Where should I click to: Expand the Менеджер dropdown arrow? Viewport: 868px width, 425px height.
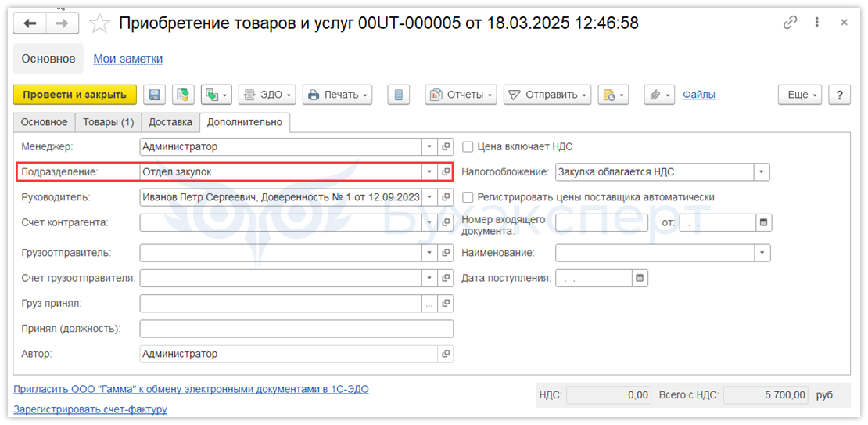(429, 147)
